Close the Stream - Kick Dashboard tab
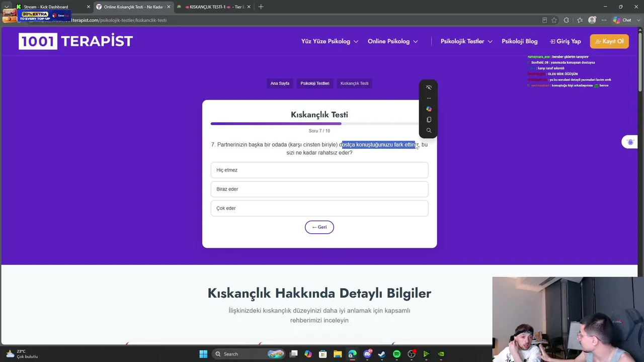This screenshot has height=362, width=644. point(89,7)
